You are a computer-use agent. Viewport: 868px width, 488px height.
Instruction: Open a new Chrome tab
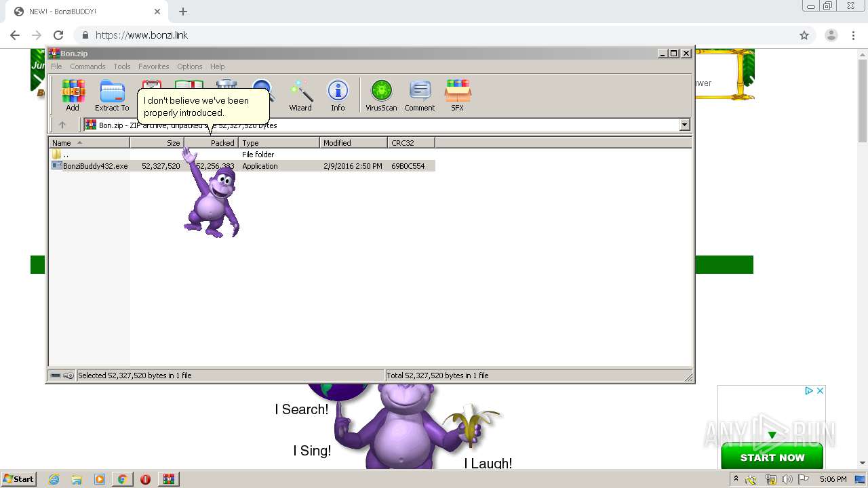point(183,12)
